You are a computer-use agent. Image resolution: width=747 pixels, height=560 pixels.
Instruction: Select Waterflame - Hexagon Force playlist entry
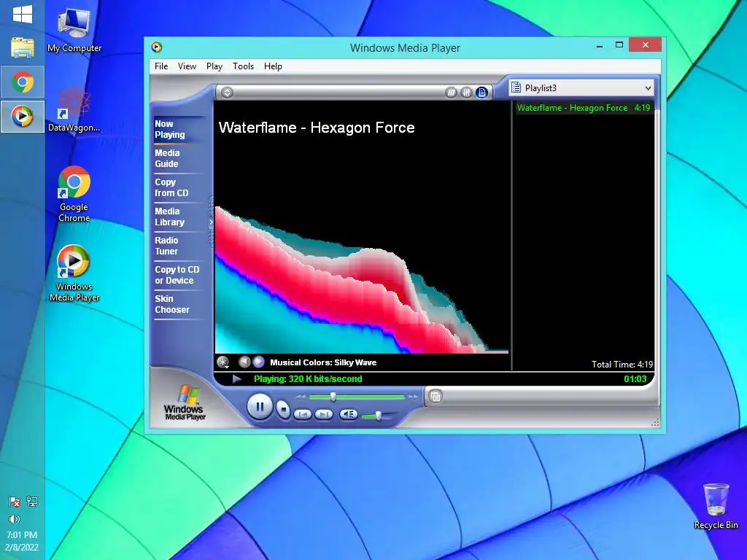point(584,108)
